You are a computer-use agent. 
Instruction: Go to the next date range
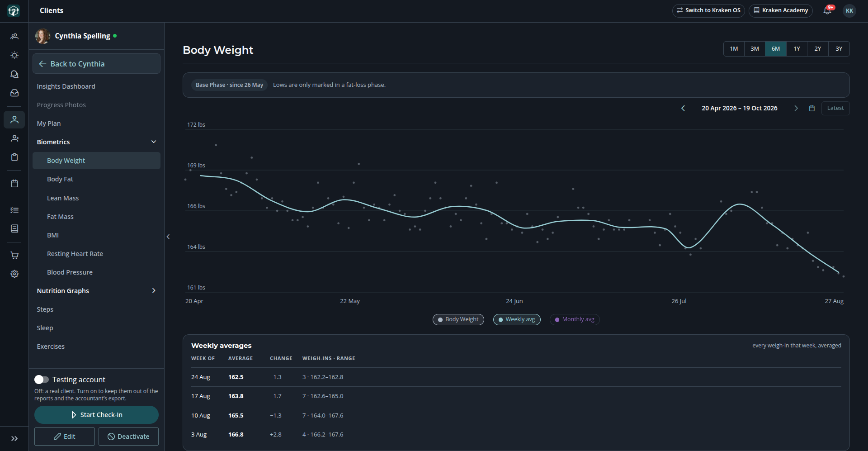[x=796, y=108]
